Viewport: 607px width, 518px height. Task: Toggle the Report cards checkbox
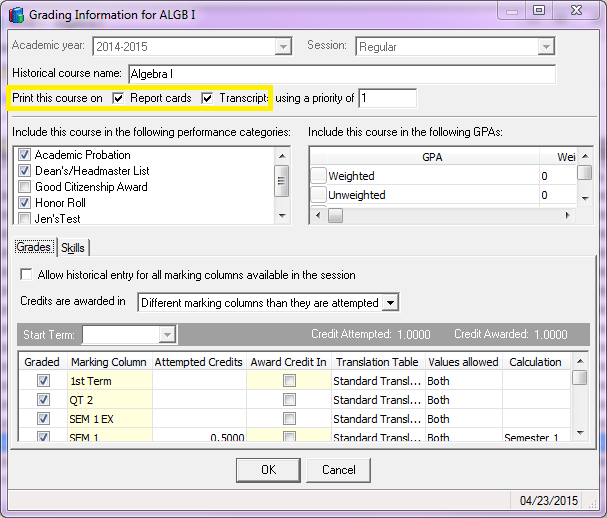pyautogui.click(x=118, y=98)
